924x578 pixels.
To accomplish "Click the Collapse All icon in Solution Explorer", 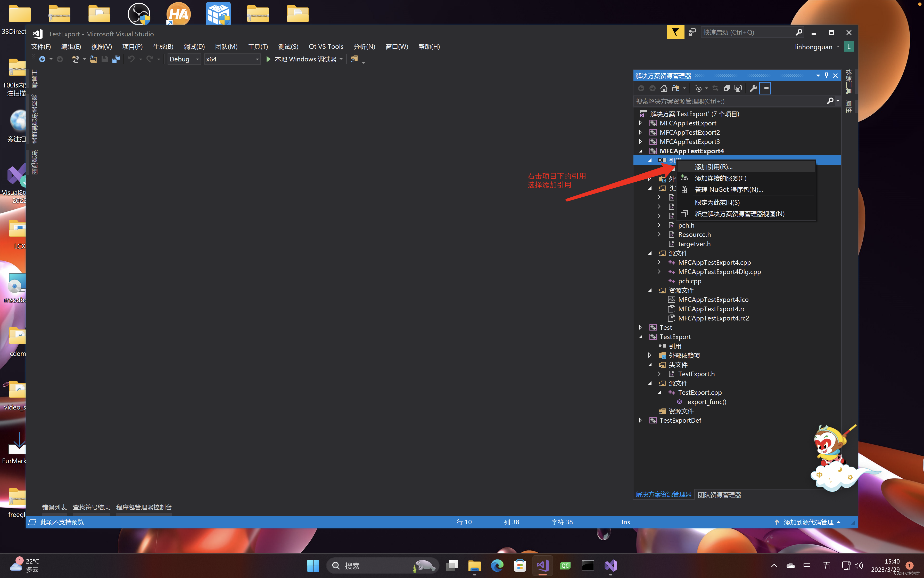I will tap(727, 88).
